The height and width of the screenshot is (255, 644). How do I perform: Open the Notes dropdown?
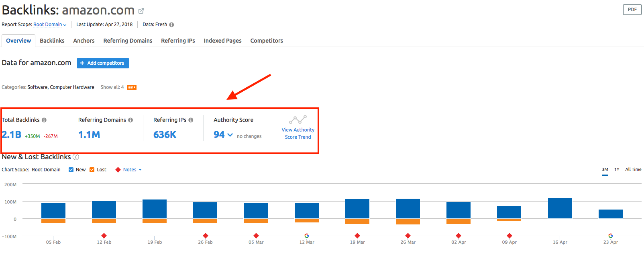132,170
